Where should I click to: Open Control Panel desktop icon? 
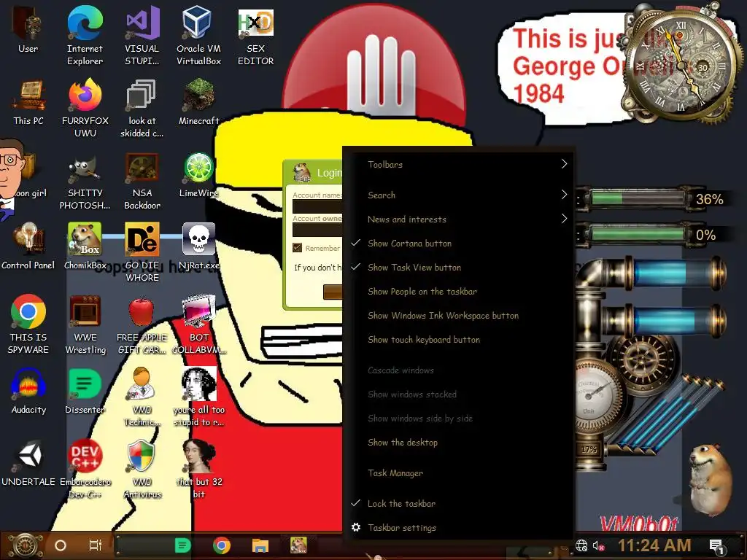point(28,246)
